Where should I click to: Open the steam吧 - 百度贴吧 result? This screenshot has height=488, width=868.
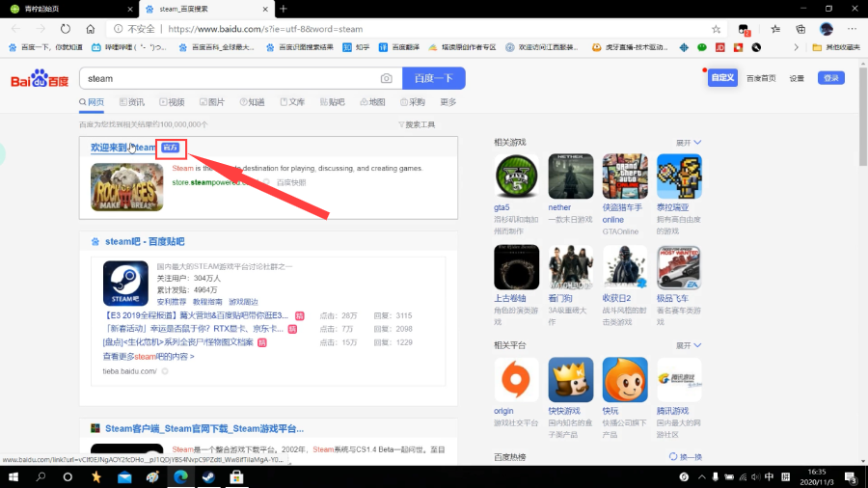coord(145,242)
